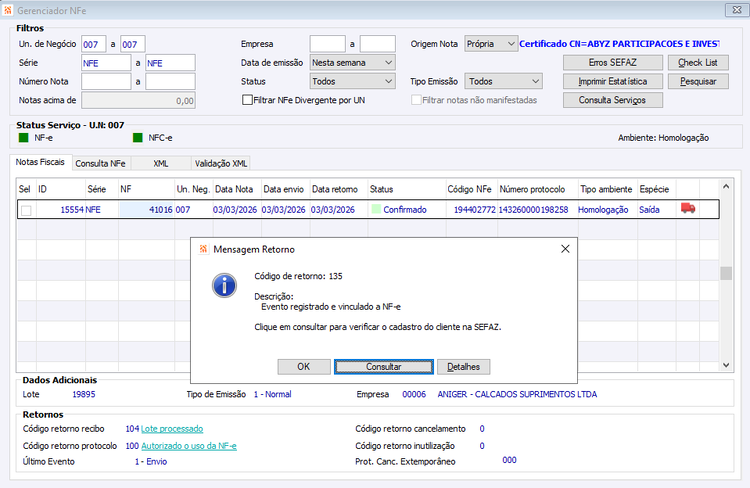The height and width of the screenshot is (488, 750).
Task: Click the green NF-e service status indicator
Action: coord(23,138)
